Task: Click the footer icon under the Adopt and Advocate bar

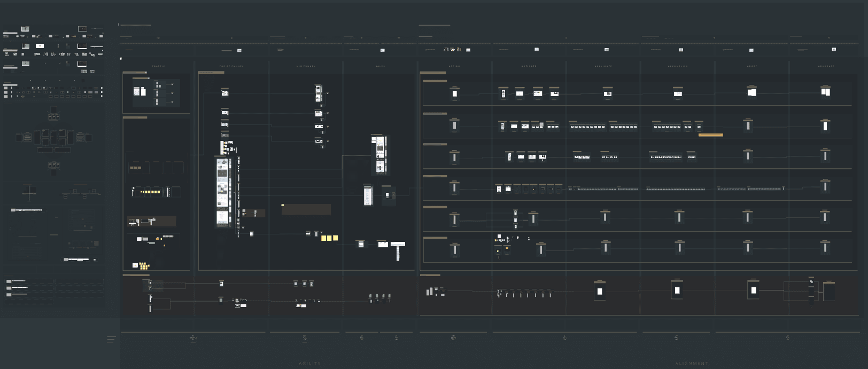Action: [x=787, y=338]
